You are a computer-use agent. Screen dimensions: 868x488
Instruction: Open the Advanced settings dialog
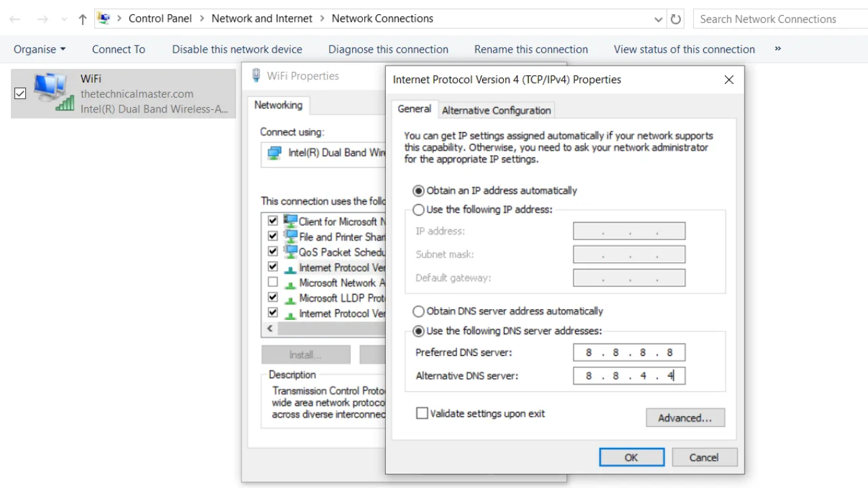685,418
